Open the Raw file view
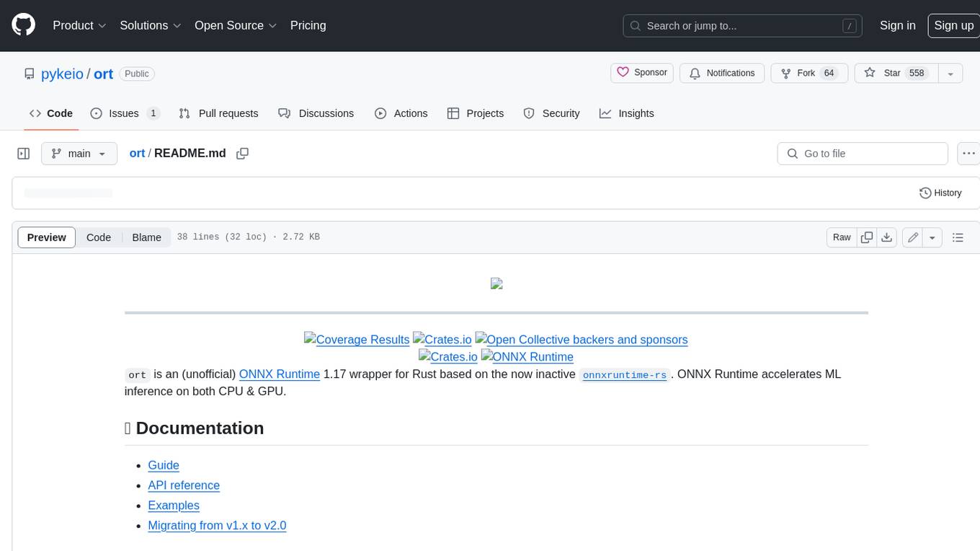Viewport: 980px width, 551px height. point(842,237)
